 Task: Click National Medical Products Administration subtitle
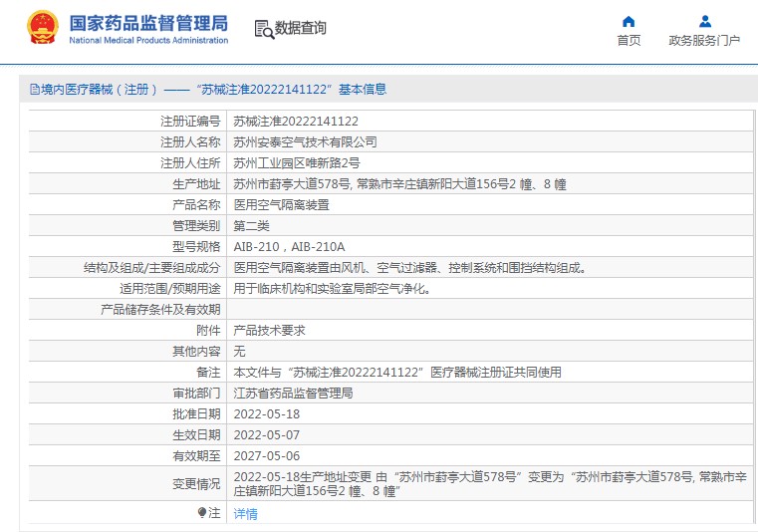point(148,40)
